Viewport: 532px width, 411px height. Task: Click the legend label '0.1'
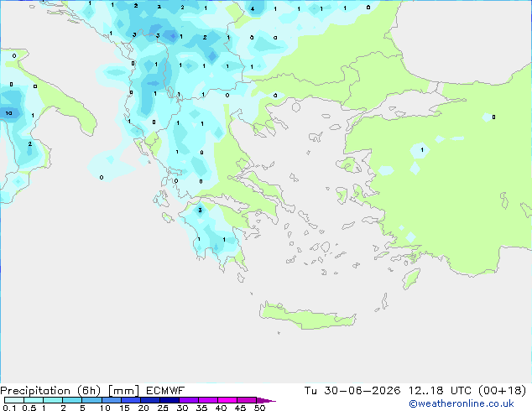tap(9, 408)
